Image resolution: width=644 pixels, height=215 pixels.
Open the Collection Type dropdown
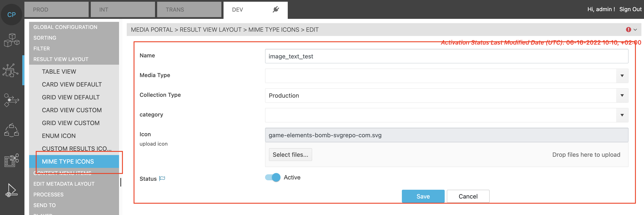tap(622, 96)
